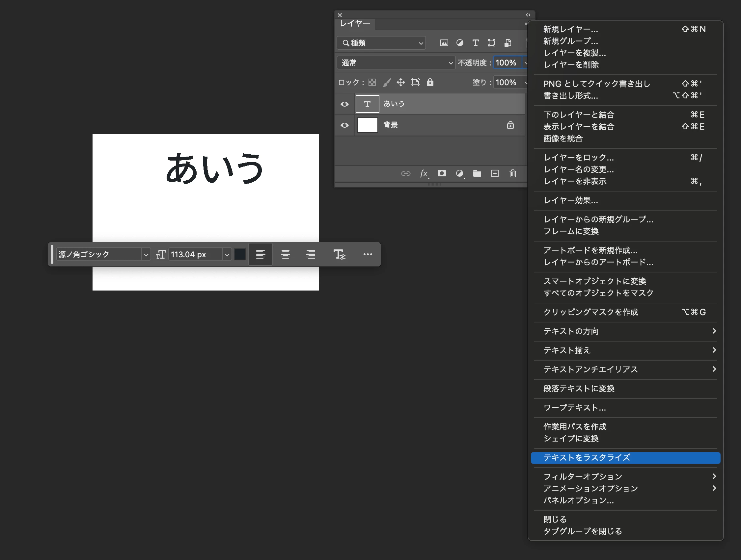Screen dimensions: 741x560
Task: Expand the 源ノ角ゴシック font dropdown
Action: (146, 255)
